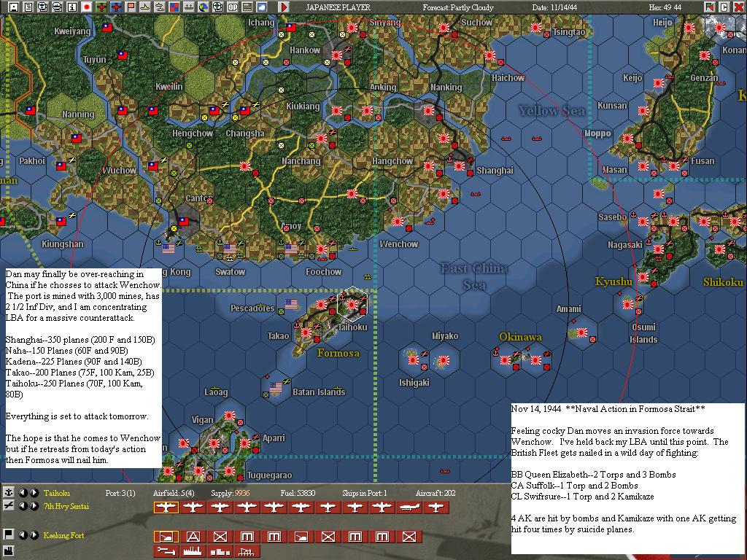
Task: Click the 7th Hvy Sentai unit name
Action: [x=66, y=506]
